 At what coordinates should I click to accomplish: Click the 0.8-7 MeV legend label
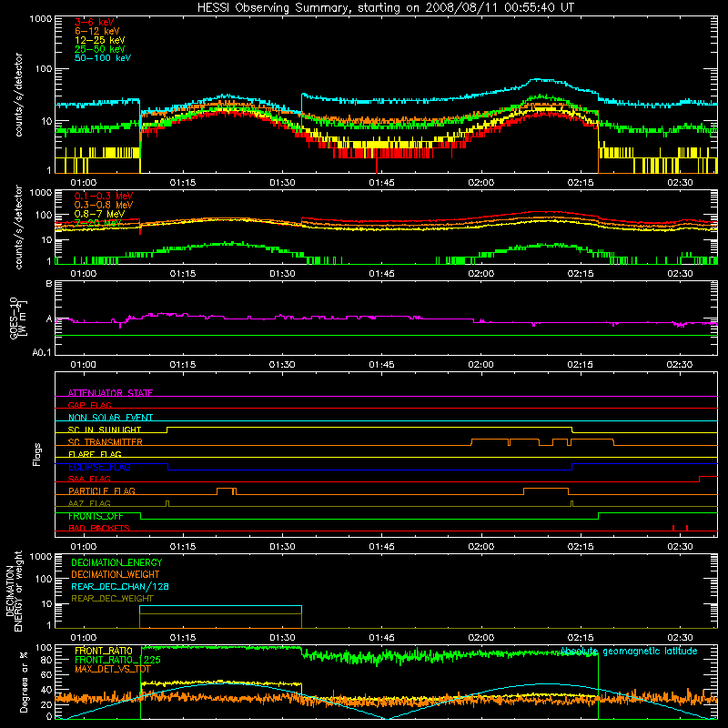pos(100,214)
